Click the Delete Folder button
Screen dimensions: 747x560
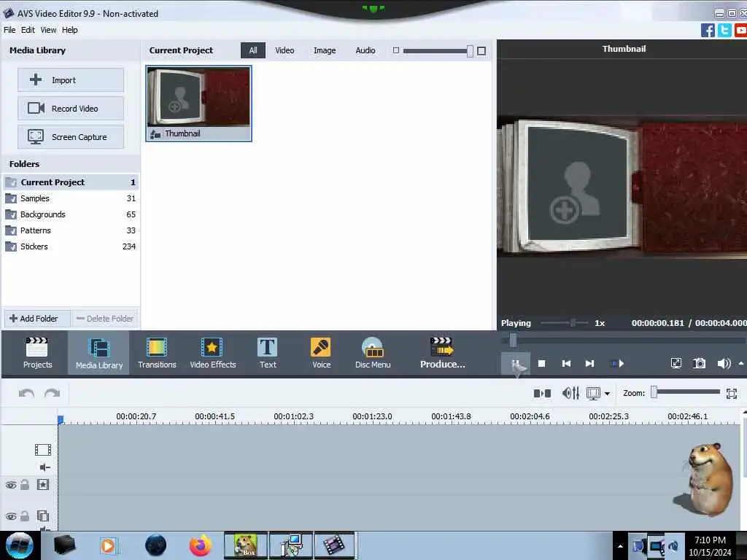tap(105, 319)
